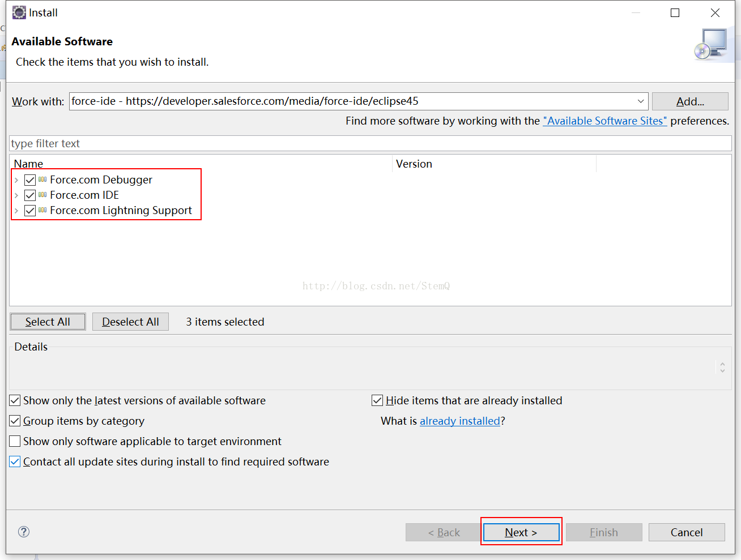Open the Work with site dropdown
The width and height of the screenshot is (741, 560).
641,101
